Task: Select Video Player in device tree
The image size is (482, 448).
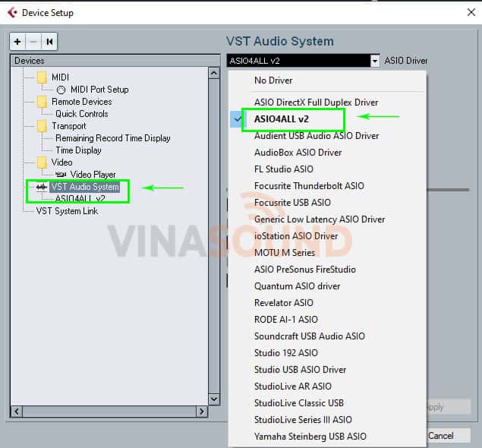Action: [93, 175]
